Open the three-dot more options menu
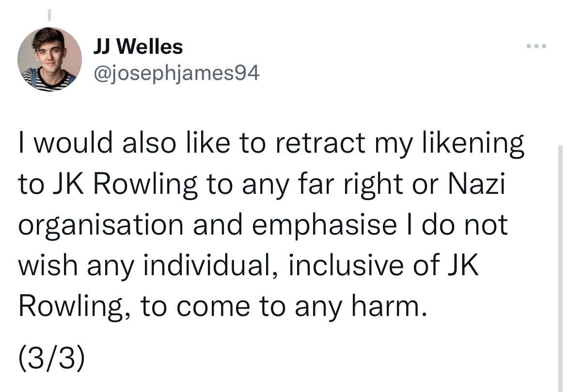This screenshot has width=567, height=392. (536, 47)
